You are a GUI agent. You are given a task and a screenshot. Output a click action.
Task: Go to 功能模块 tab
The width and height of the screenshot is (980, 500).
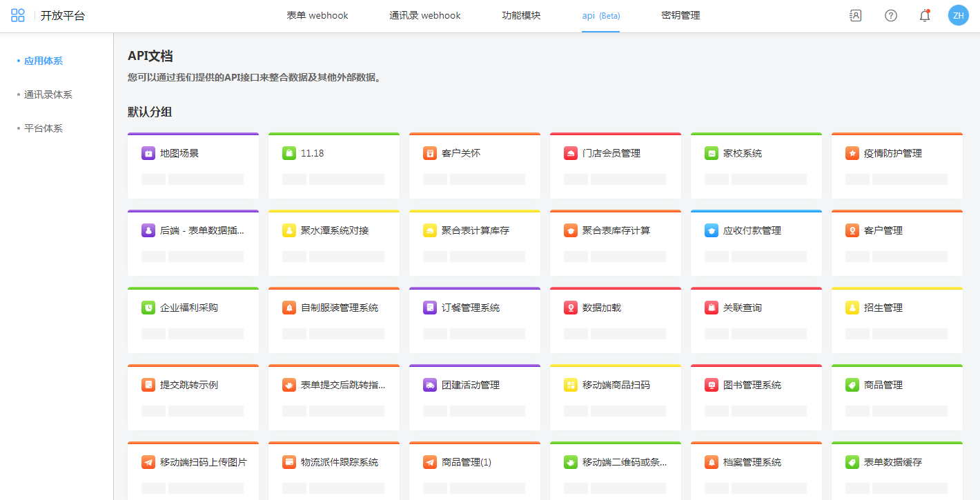coord(521,15)
